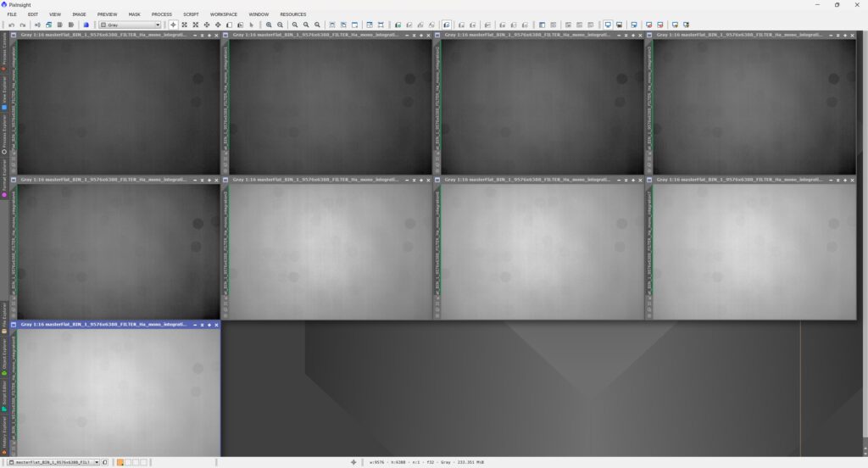Click the Undo icon in toolbar
The height and width of the screenshot is (468, 868).
tap(11, 25)
